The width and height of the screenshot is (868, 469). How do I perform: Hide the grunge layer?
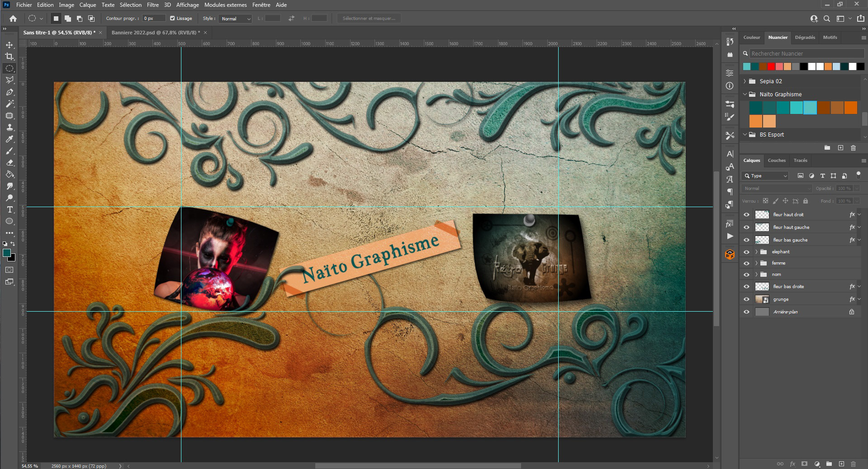coord(747,299)
